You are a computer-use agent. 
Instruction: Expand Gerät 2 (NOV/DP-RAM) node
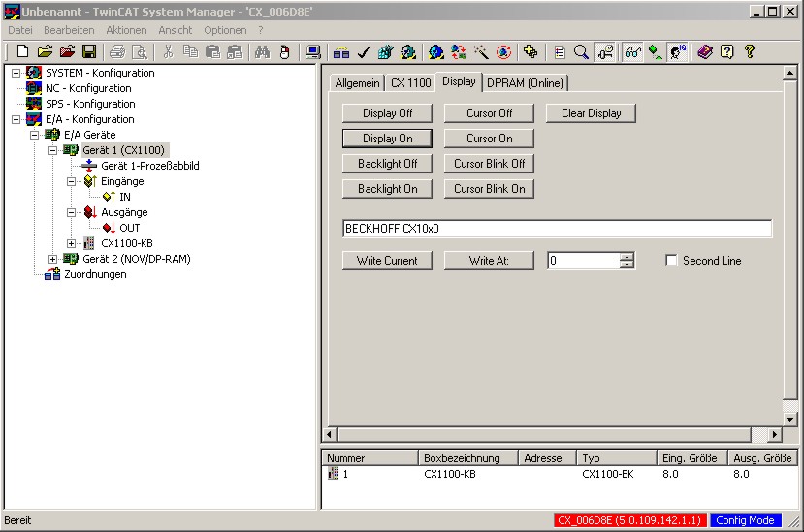(52, 259)
